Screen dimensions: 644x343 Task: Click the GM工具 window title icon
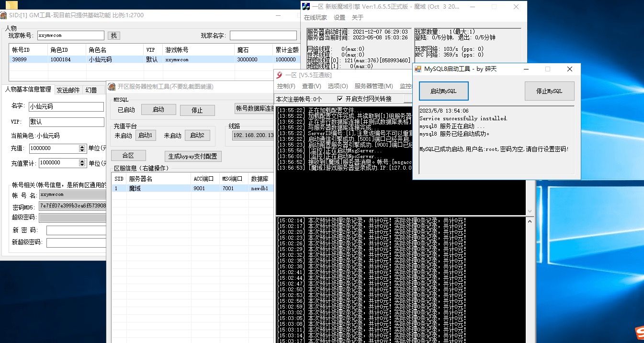click(x=3, y=15)
